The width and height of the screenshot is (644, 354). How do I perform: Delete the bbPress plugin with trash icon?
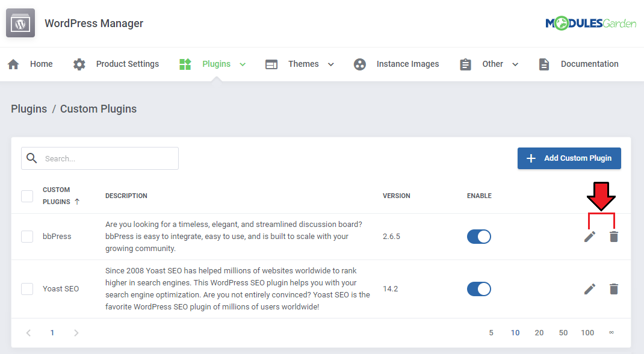click(614, 237)
